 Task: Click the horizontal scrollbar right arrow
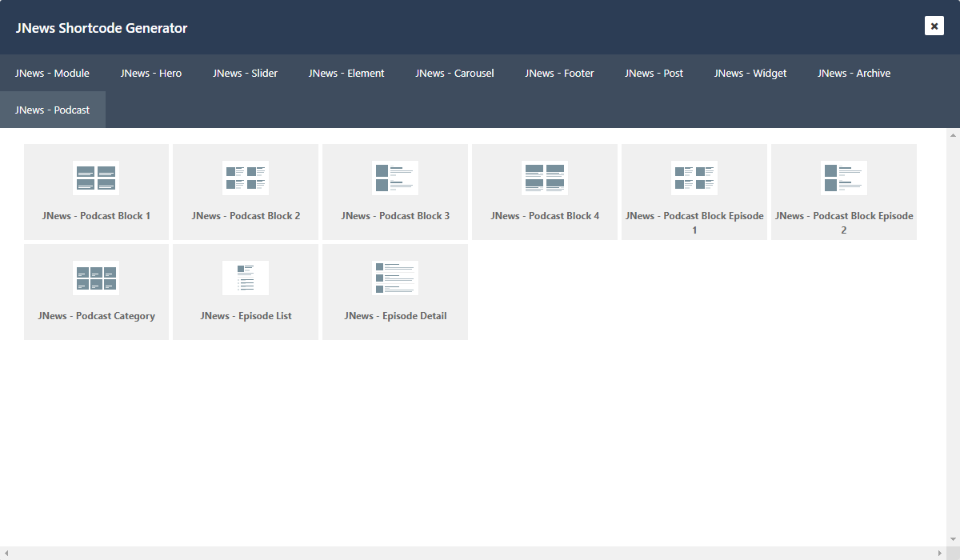(939, 554)
